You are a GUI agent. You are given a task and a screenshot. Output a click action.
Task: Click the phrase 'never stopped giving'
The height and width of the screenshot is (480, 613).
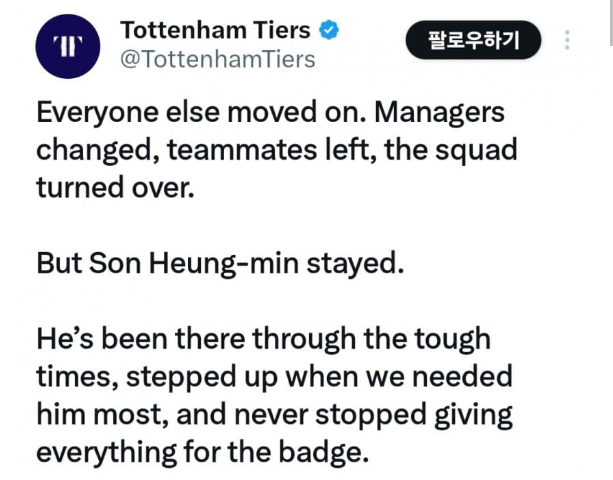tap(373, 415)
